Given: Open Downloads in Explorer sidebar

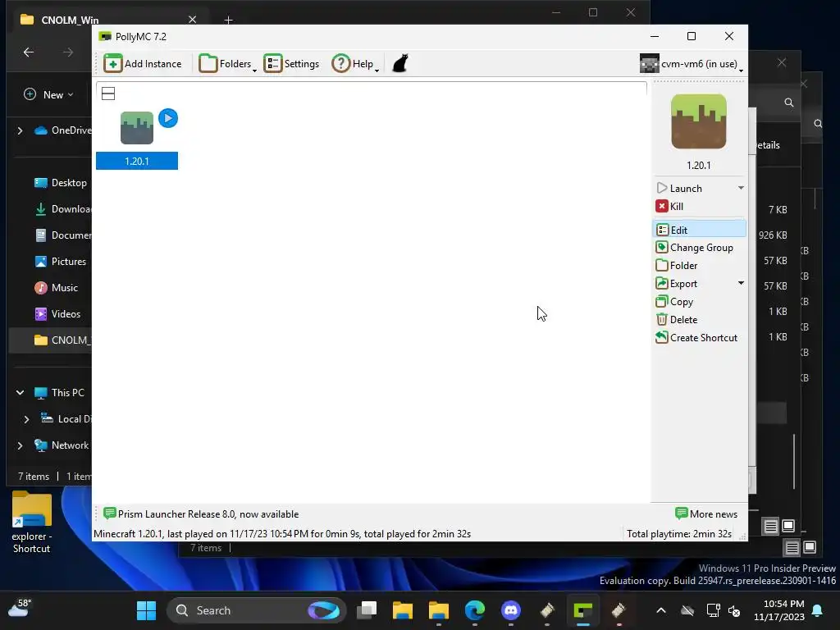Looking at the screenshot, I should tap(62, 209).
